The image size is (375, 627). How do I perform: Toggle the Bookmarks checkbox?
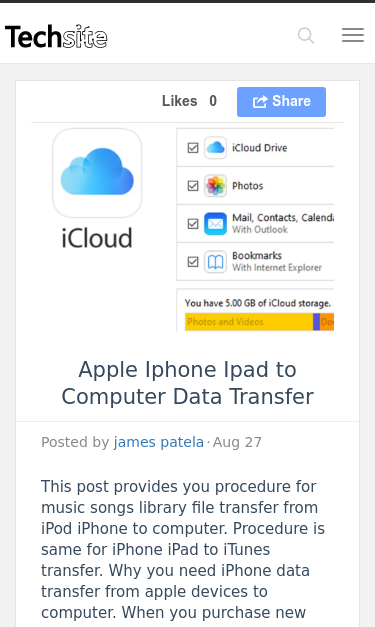[193, 262]
